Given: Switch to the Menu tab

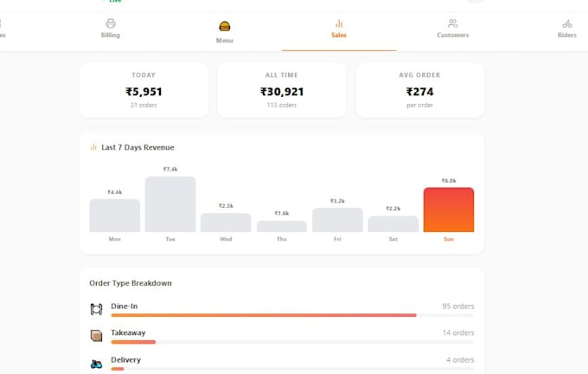Looking at the screenshot, I should click(225, 31).
